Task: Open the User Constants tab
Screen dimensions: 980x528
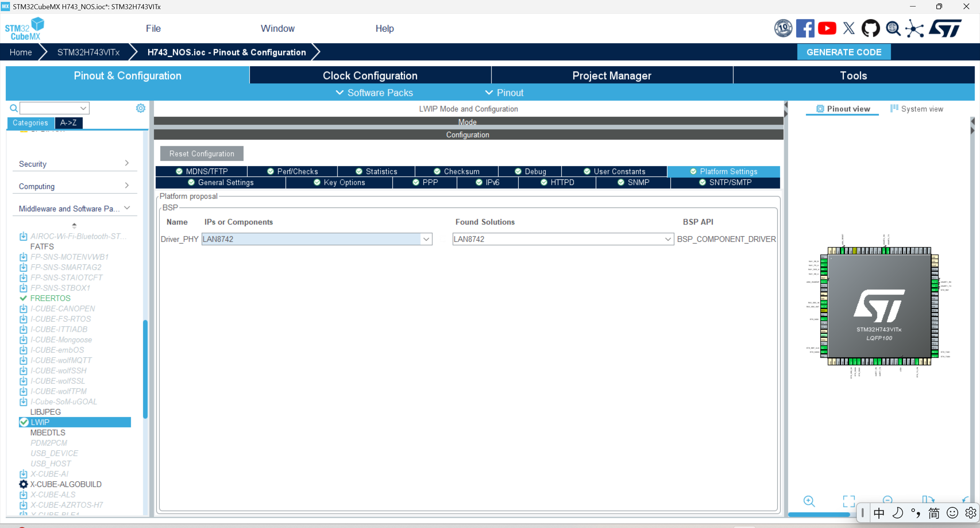Action: click(x=614, y=171)
